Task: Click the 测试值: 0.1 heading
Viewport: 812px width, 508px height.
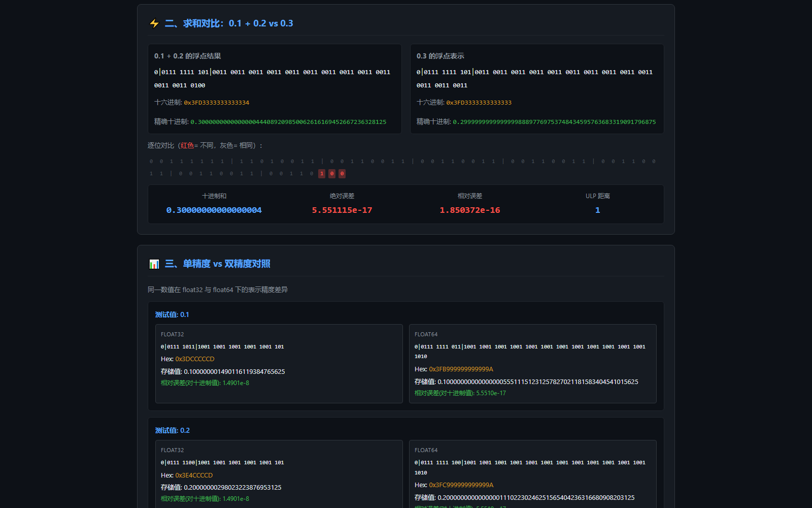Action: point(172,315)
